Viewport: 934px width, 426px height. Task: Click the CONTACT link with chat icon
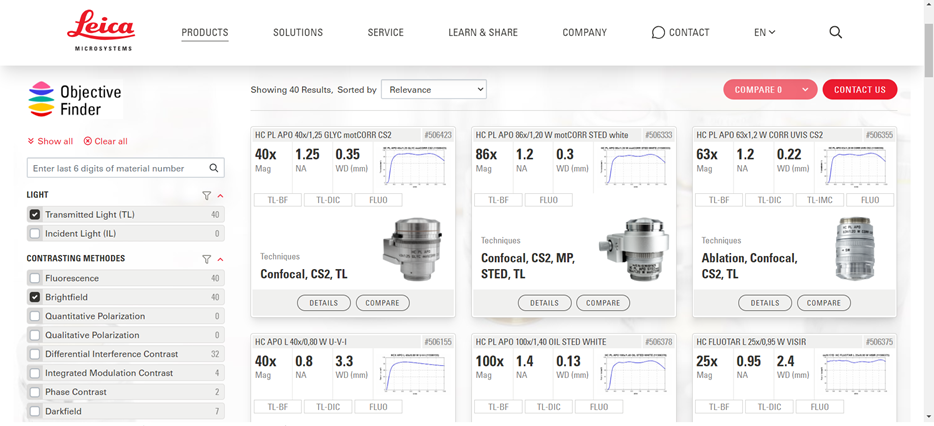[x=680, y=33]
